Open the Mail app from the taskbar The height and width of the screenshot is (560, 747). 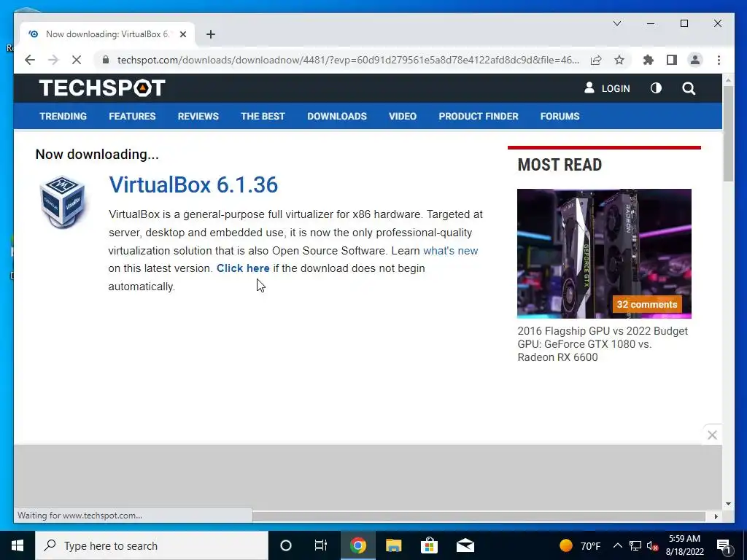tap(465, 545)
